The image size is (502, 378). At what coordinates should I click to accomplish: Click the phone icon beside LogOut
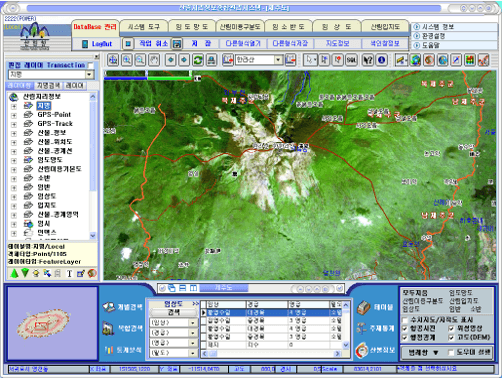pyautogui.click(x=85, y=44)
